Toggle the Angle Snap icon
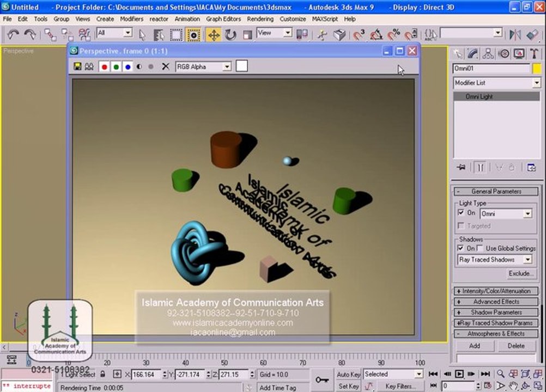Screen dimensions: 546x392 coord(376,35)
